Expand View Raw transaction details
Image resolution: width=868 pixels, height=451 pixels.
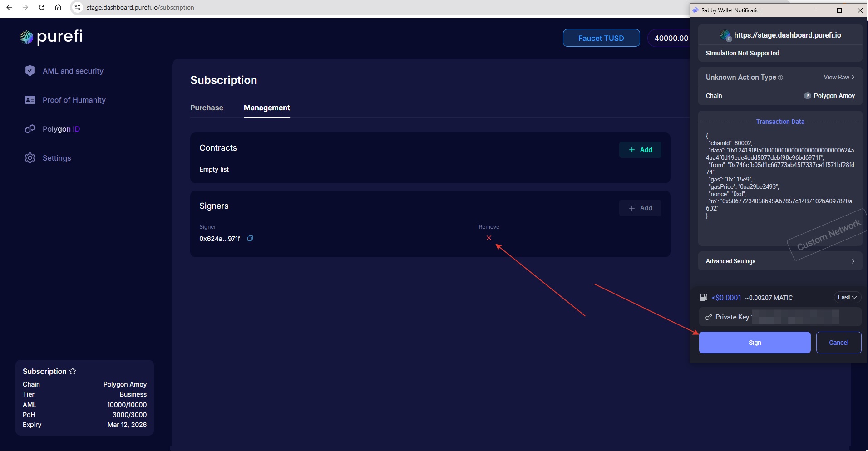tap(838, 77)
